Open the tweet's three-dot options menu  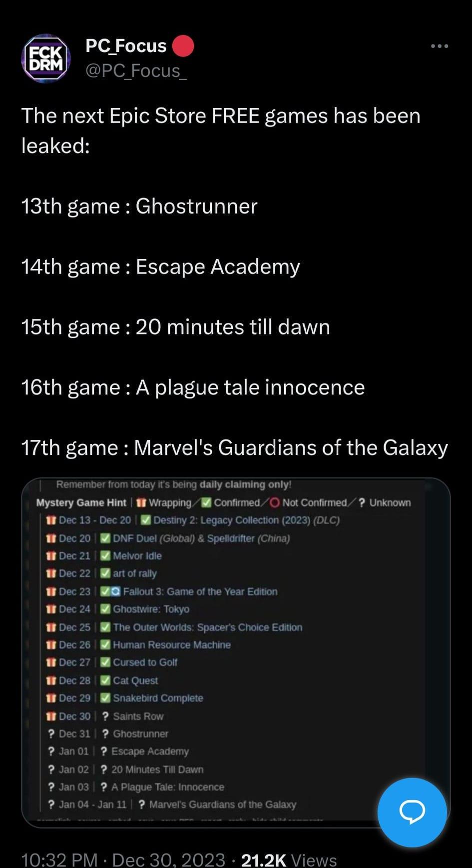[438, 45]
